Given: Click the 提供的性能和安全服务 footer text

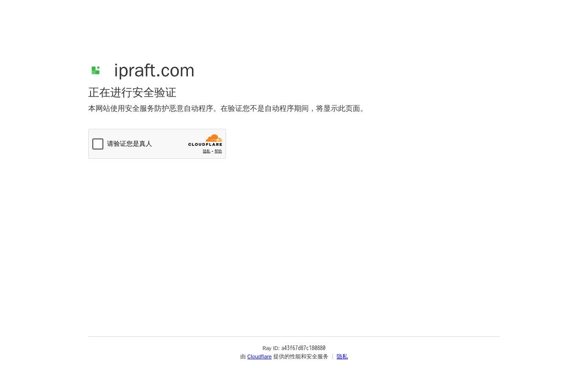Looking at the screenshot, I should (301, 356).
